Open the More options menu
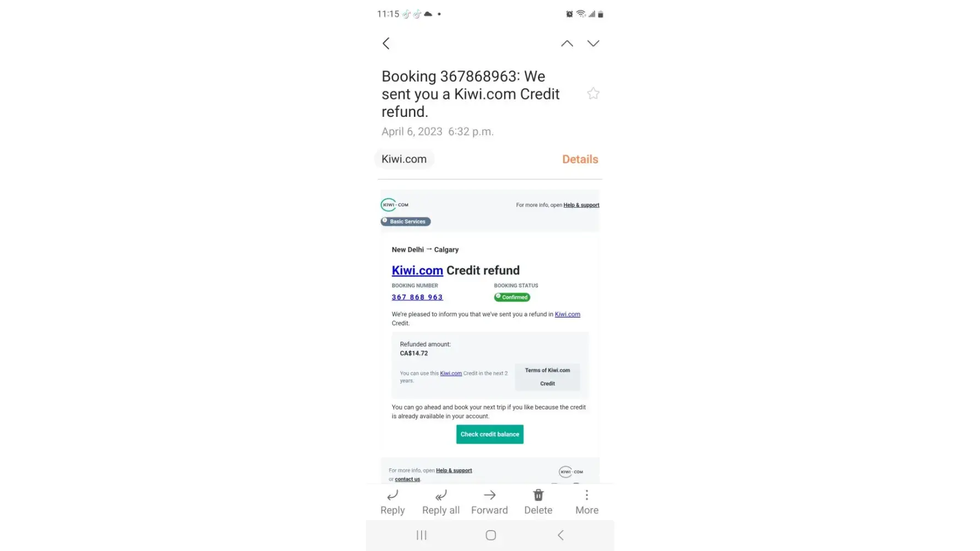This screenshot has height=551, width=980. pos(586,503)
